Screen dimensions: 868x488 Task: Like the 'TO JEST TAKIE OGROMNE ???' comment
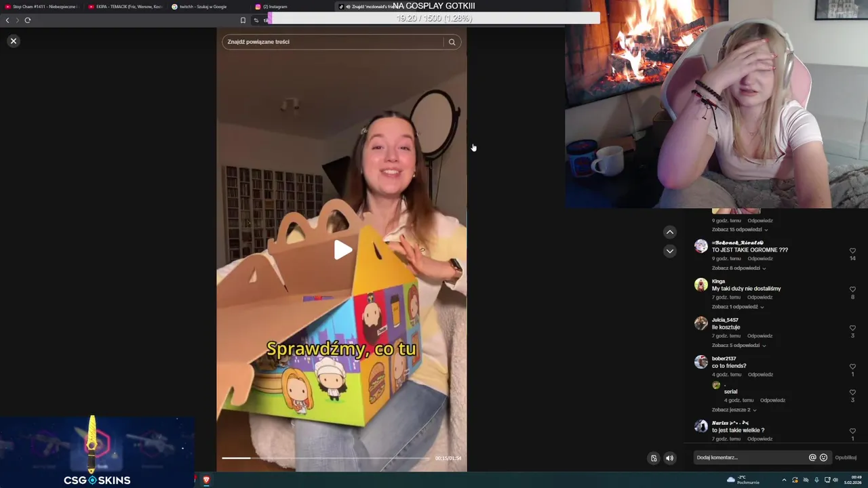852,251
